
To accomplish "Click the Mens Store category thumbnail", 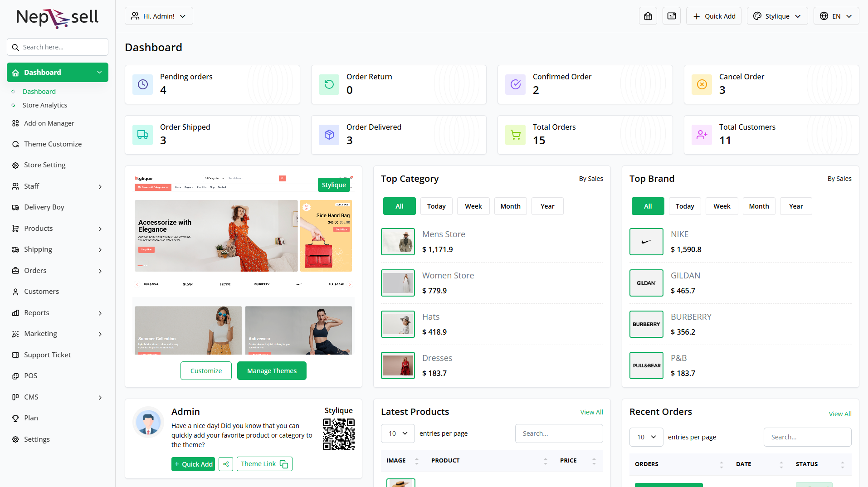I will (398, 242).
